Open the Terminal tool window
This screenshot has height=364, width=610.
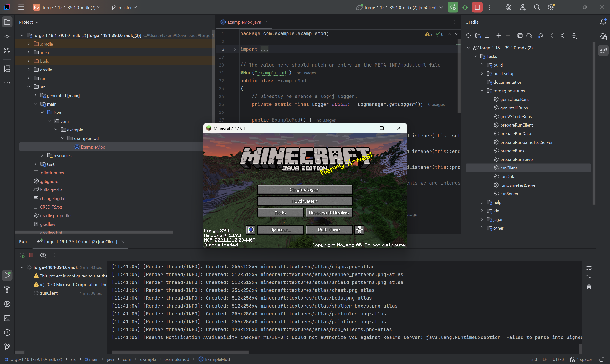click(x=7, y=318)
